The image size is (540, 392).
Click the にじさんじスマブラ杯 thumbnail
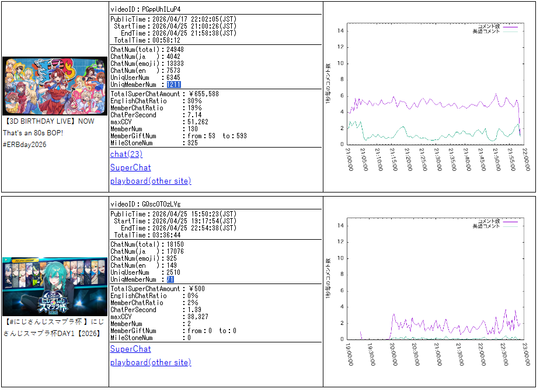55,287
